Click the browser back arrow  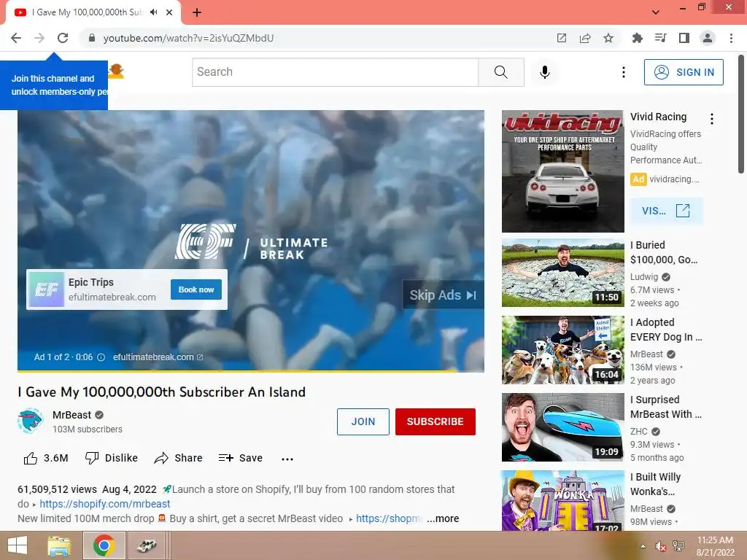tap(16, 38)
